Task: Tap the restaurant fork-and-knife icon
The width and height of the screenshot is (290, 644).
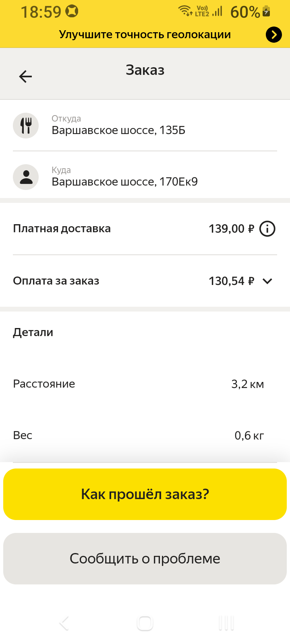Action: [x=26, y=126]
